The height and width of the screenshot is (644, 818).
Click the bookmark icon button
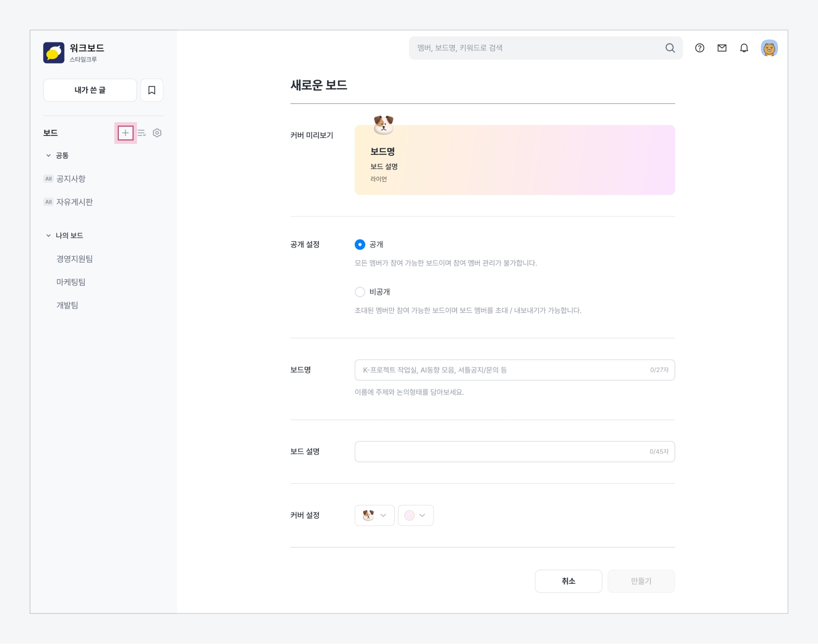[152, 90]
